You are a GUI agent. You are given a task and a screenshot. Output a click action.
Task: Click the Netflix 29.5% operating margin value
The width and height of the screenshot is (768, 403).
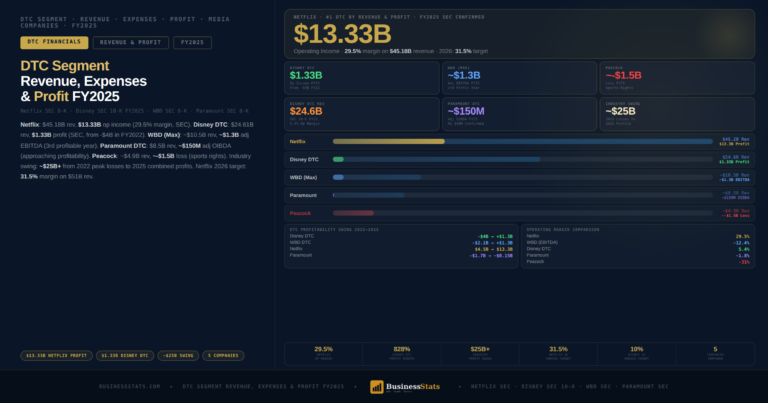(743, 237)
